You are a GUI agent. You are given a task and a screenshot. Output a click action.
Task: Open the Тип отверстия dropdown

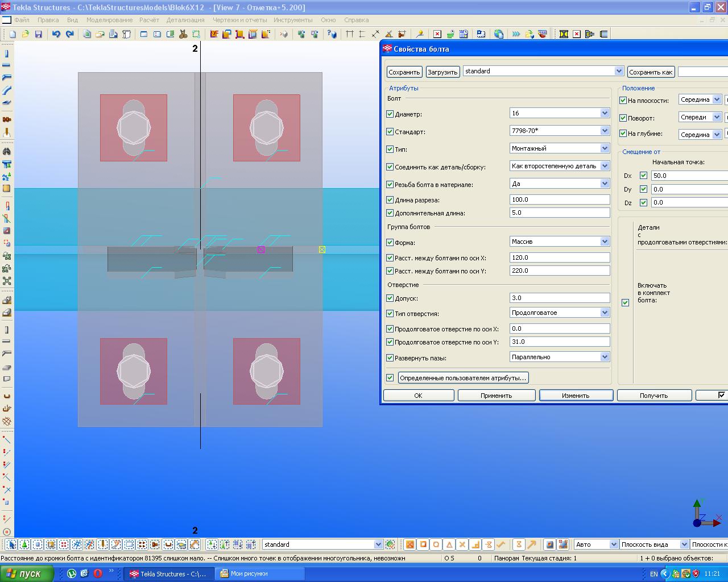coord(605,313)
